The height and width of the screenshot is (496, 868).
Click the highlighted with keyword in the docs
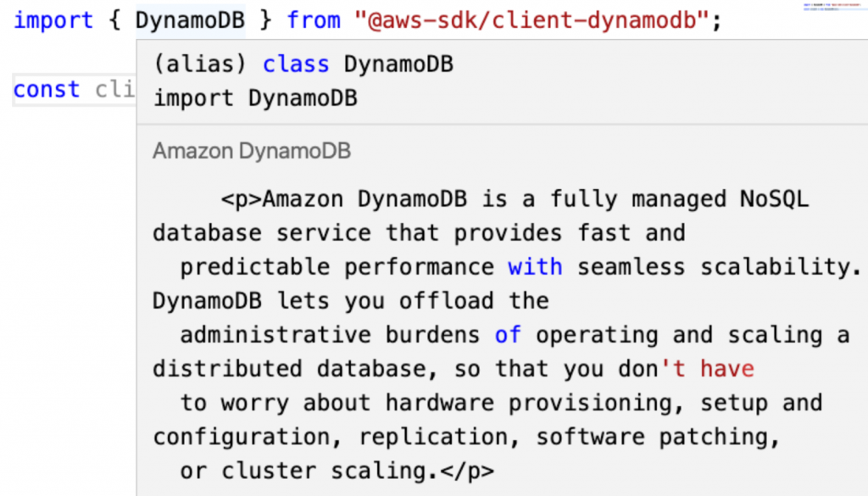point(535,266)
